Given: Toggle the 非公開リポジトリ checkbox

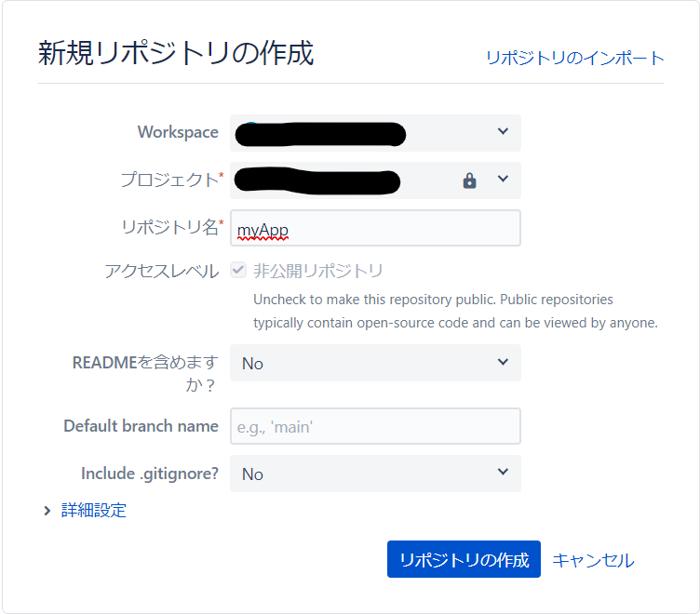Looking at the screenshot, I should tap(238, 270).
